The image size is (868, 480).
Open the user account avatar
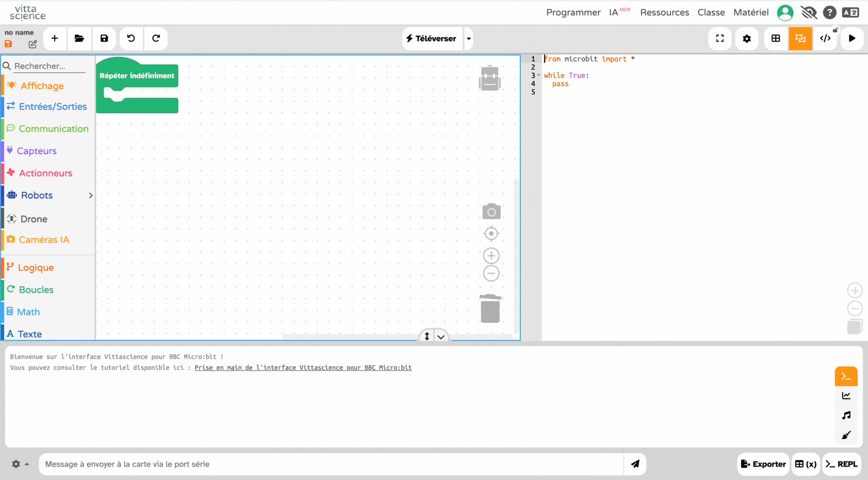785,13
